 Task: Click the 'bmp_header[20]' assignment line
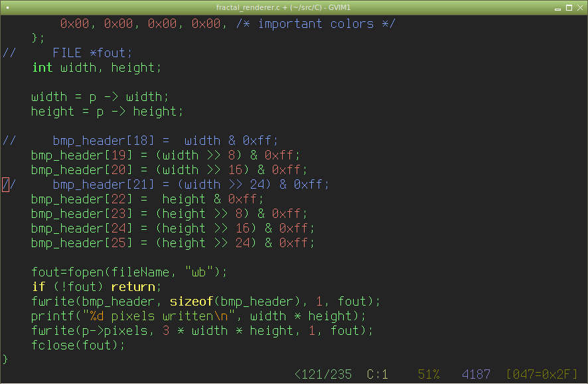click(x=169, y=170)
